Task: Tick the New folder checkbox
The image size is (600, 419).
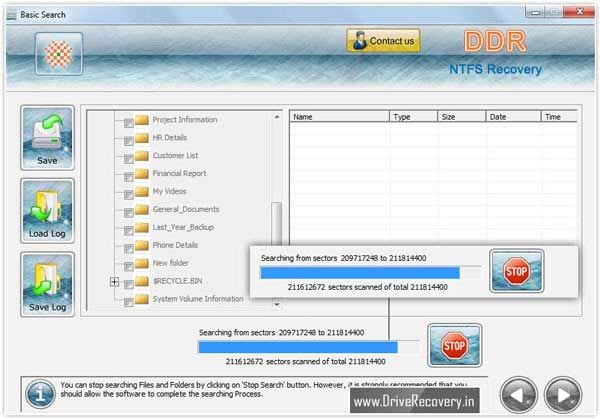Action: [129, 266]
